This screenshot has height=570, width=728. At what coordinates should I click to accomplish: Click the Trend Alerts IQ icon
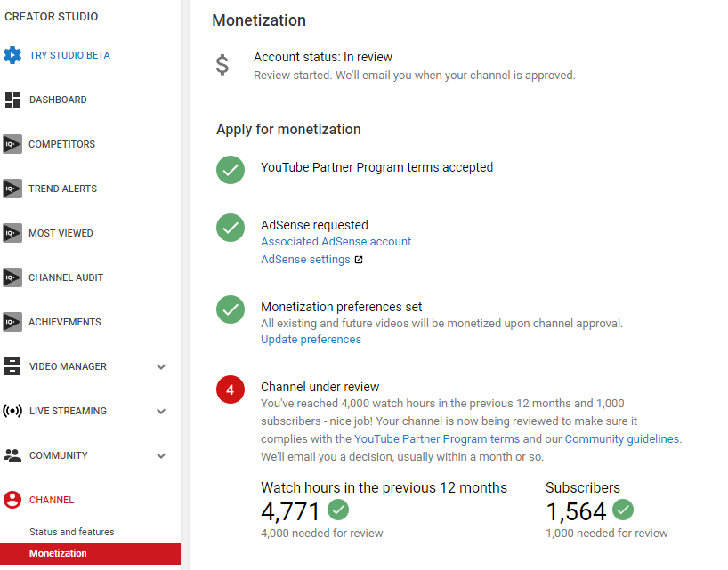point(12,189)
